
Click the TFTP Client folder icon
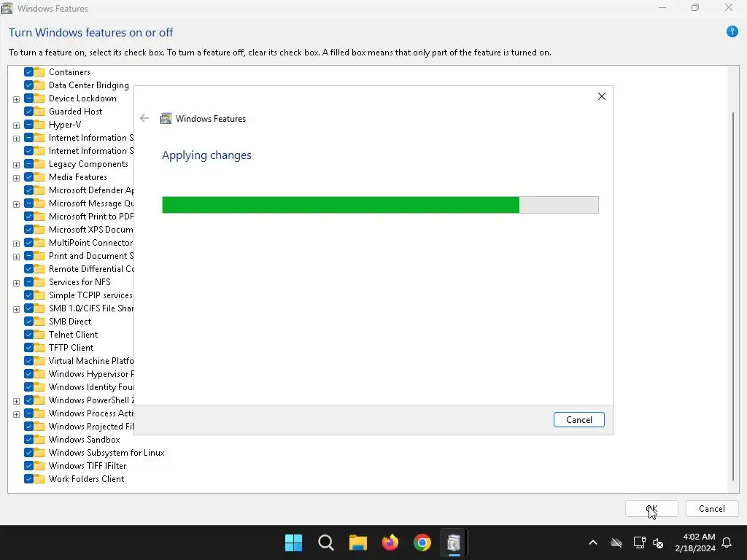tap(39, 348)
